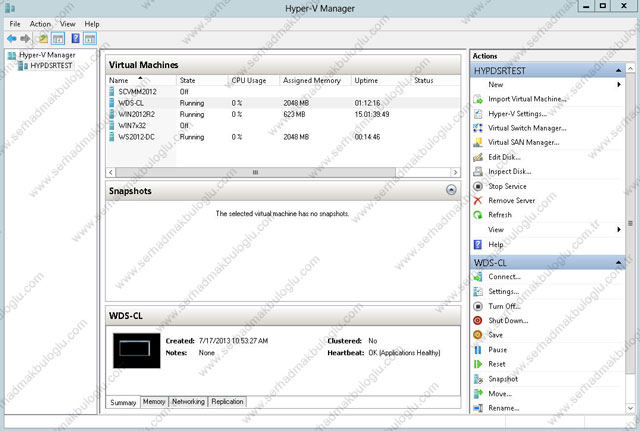Collapse the HYPDSRTEST actions section arrow

pyautogui.click(x=618, y=71)
